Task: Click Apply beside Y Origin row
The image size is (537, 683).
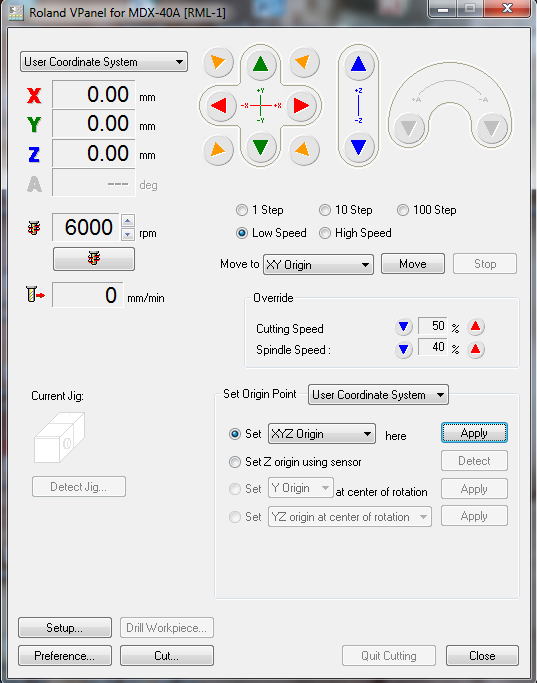Action: [x=474, y=489]
